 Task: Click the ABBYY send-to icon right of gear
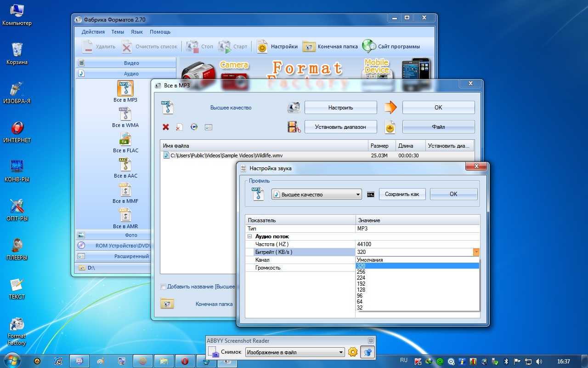367,352
